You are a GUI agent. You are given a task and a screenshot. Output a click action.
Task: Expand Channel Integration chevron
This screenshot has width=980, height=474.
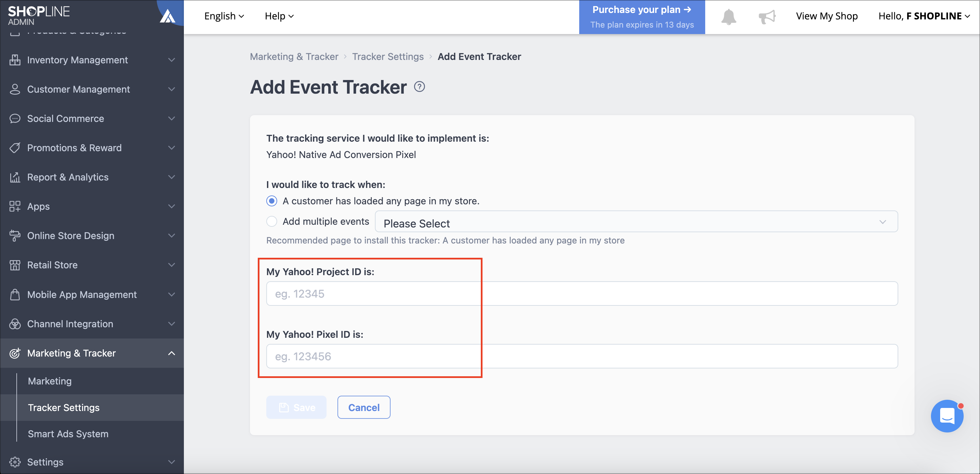[x=172, y=324]
